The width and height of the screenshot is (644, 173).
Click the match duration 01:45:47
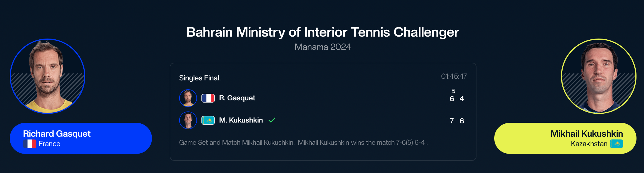(454, 76)
